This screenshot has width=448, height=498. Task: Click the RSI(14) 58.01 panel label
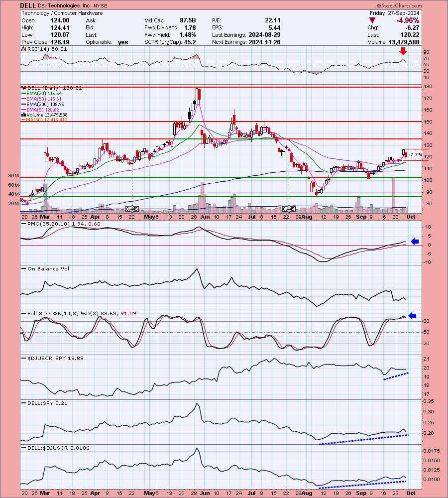tap(47, 49)
